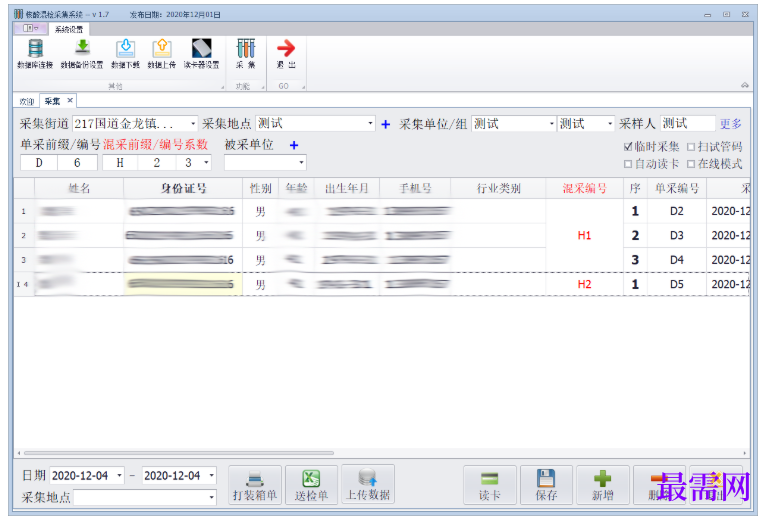Open the start date 2020-12-04 picker
The height and width of the screenshot is (518, 769).
(119, 475)
